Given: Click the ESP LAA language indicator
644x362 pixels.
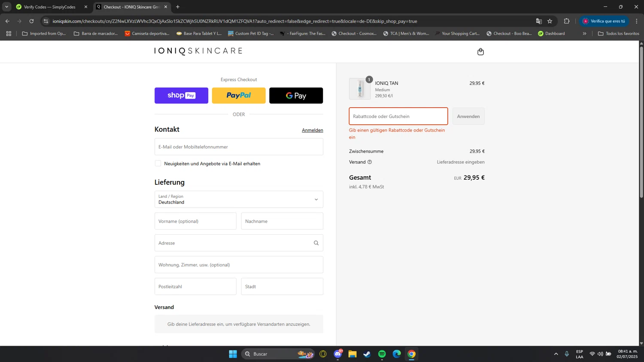Looking at the screenshot, I should tap(580, 354).
